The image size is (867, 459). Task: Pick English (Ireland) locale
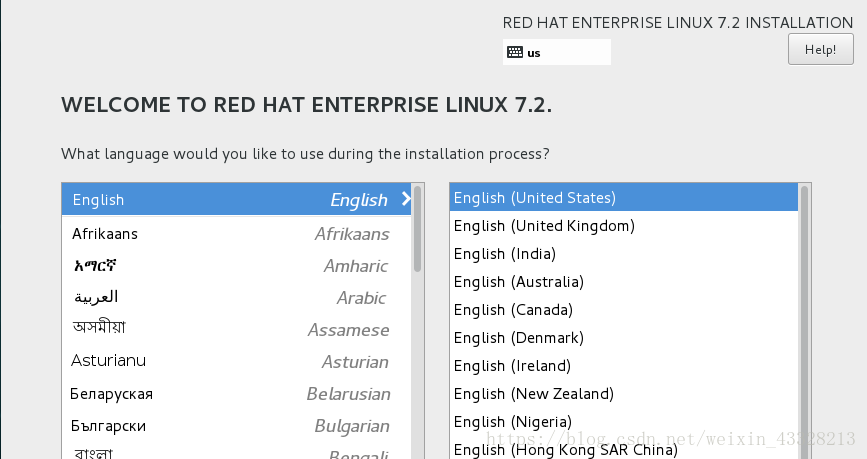click(x=624, y=366)
